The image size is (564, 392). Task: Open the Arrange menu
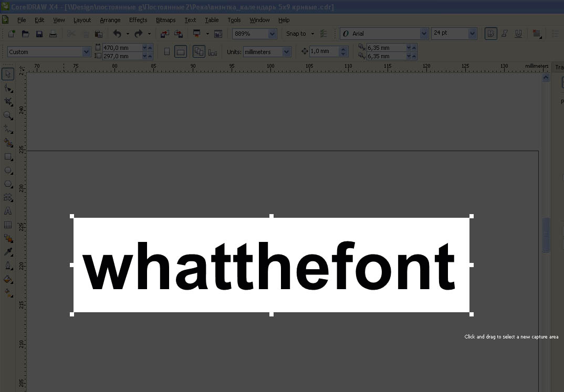(110, 20)
